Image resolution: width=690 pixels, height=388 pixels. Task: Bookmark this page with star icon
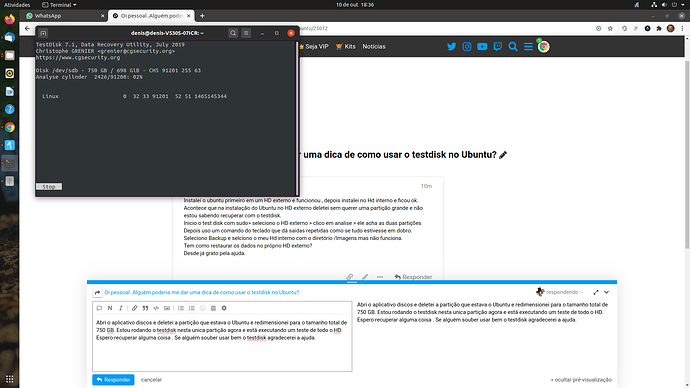610,29
